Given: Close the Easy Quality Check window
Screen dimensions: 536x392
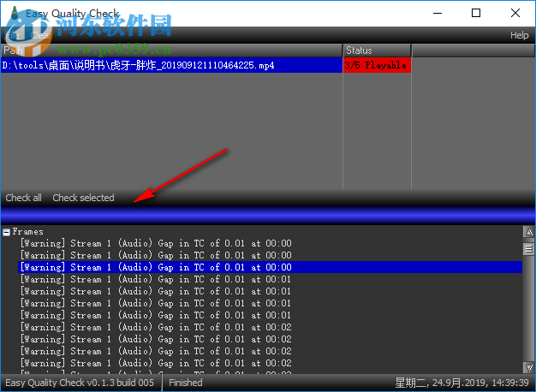Looking at the screenshot, I should (x=515, y=14).
